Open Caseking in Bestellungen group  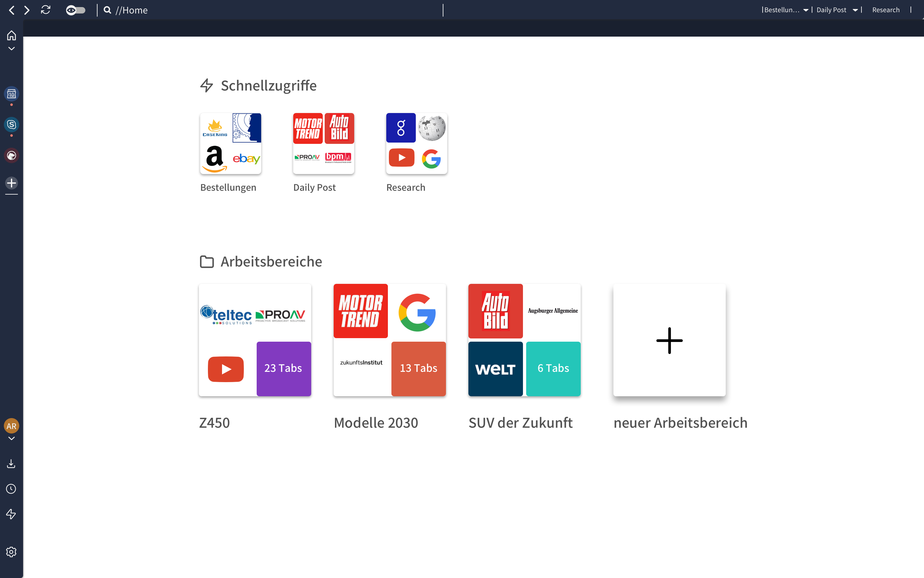(x=215, y=128)
